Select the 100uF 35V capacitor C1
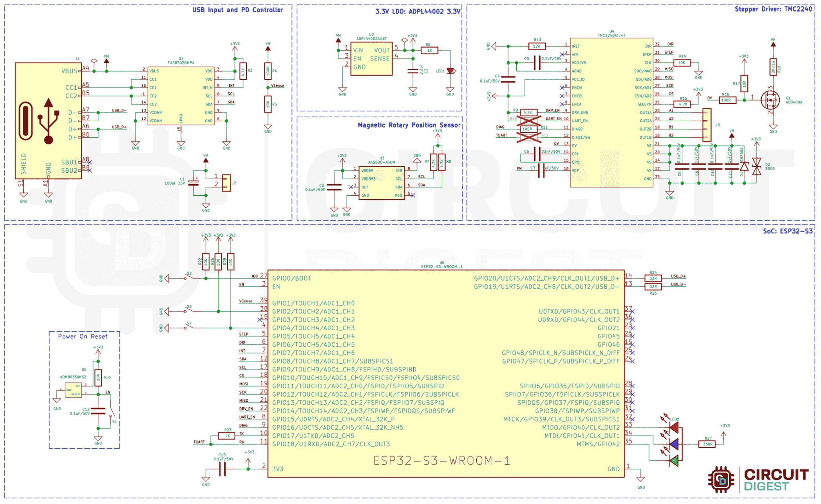 coord(193,182)
